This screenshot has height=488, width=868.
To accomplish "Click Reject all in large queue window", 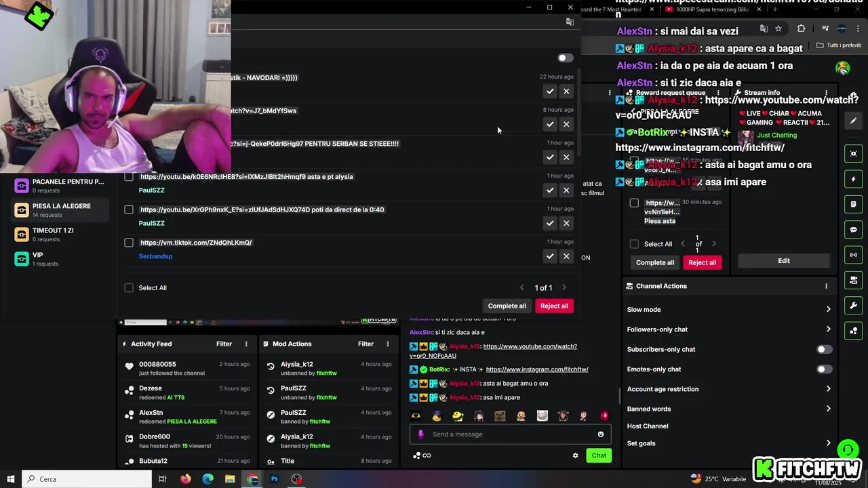I will point(554,306).
